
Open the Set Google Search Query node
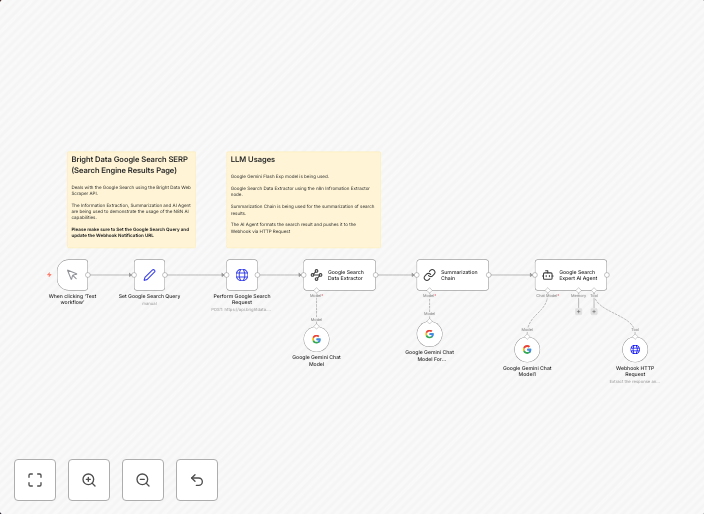point(150,275)
